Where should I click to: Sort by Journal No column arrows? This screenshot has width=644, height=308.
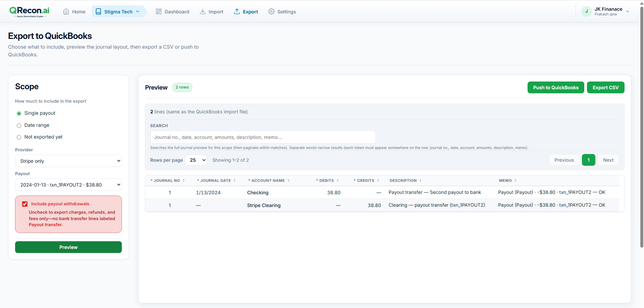tap(184, 181)
